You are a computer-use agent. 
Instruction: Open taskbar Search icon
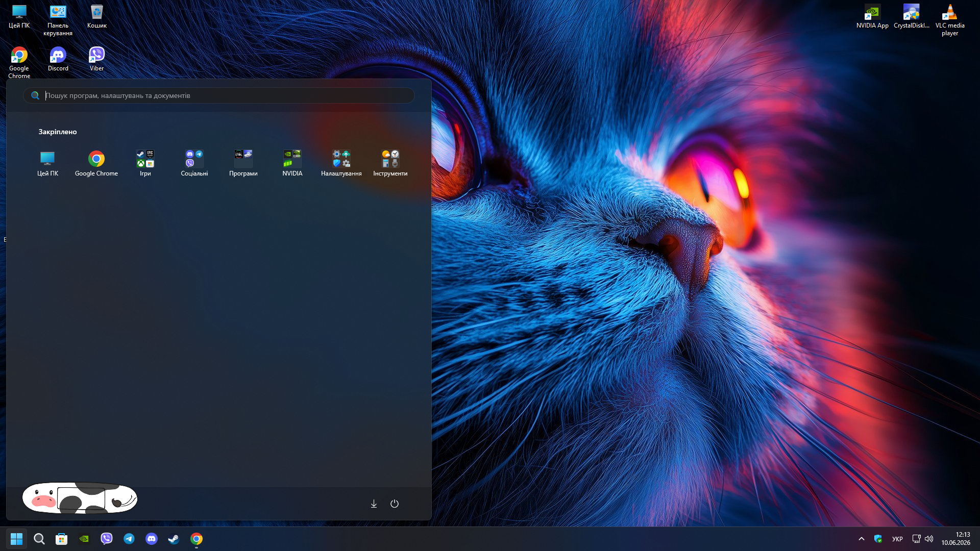point(39,539)
